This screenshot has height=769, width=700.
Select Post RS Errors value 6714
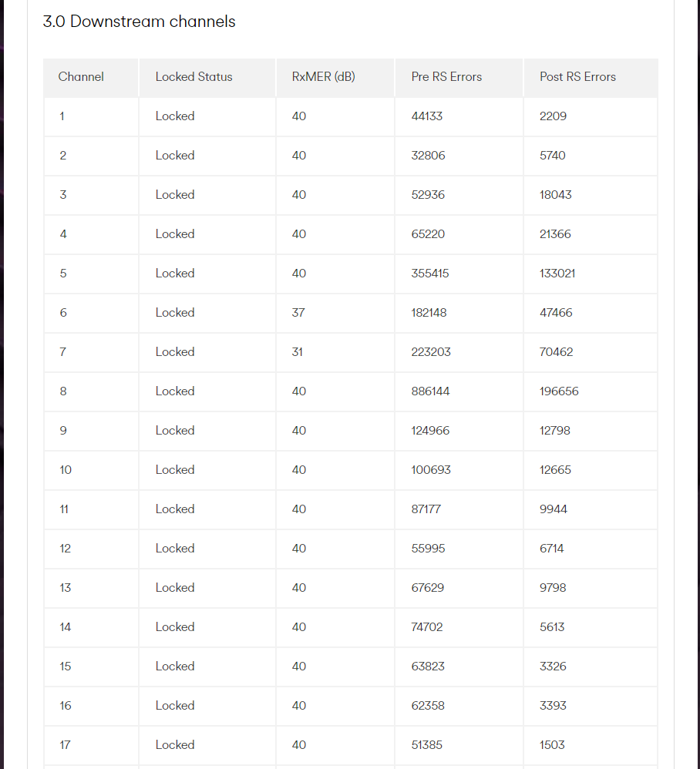click(x=552, y=549)
